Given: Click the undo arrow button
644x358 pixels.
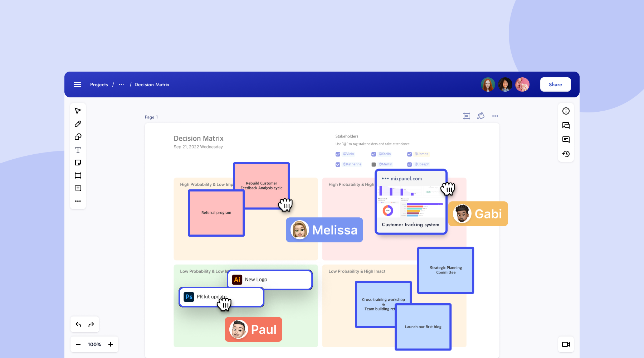Looking at the screenshot, I should (78, 325).
